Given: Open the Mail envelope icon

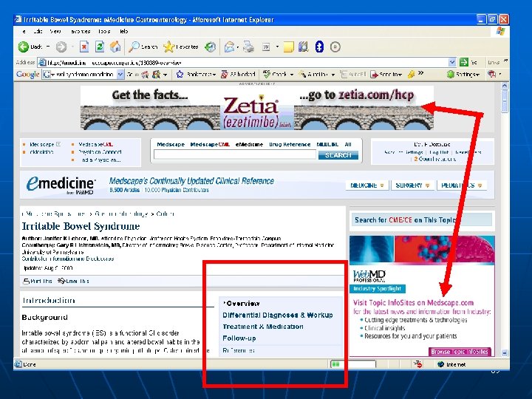Looking at the screenshot, I should pyautogui.click(x=229, y=47).
